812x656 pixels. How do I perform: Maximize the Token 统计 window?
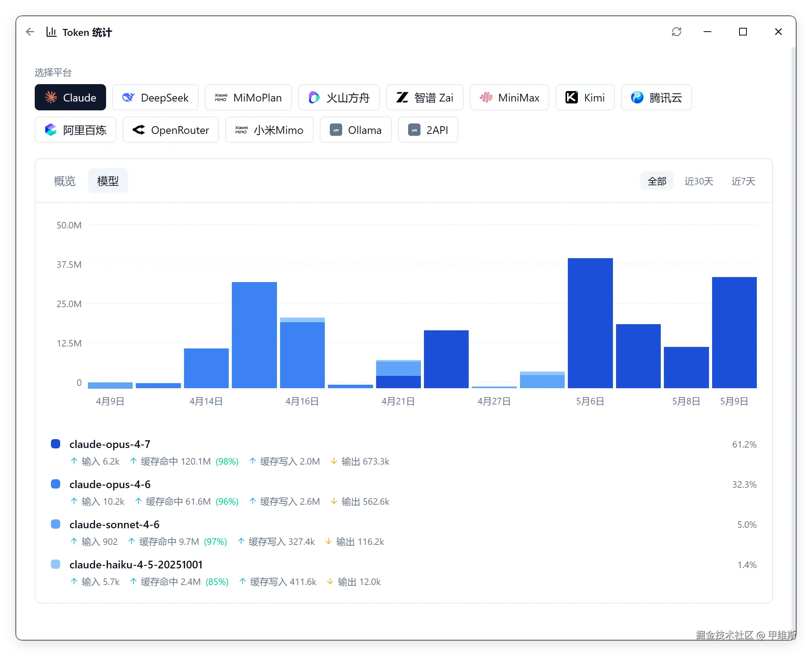[743, 32]
